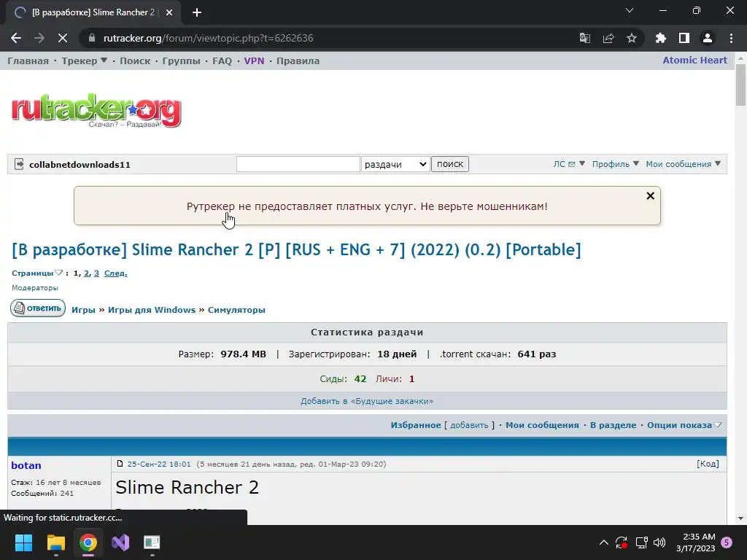The width and height of the screenshot is (747, 560).
Task: Open FAQ in top navigation
Action: coord(222,61)
